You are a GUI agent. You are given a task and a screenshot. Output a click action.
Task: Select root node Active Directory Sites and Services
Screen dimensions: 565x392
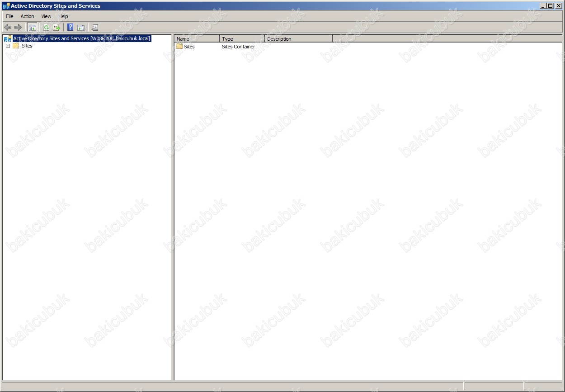(x=82, y=38)
